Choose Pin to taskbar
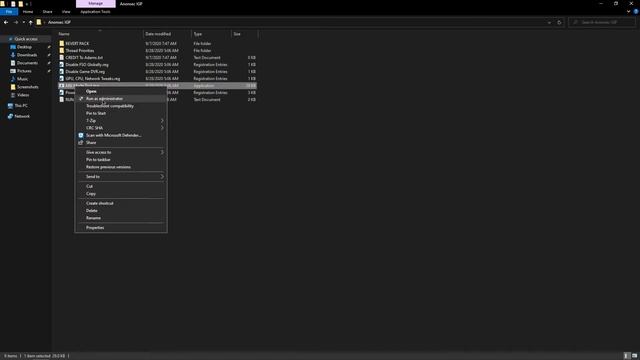 click(121, 160)
